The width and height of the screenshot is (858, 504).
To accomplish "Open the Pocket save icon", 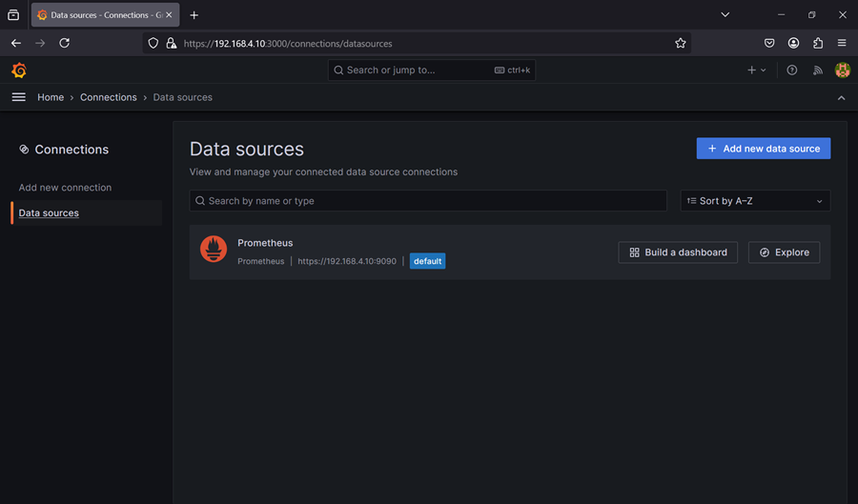I will (x=769, y=43).
